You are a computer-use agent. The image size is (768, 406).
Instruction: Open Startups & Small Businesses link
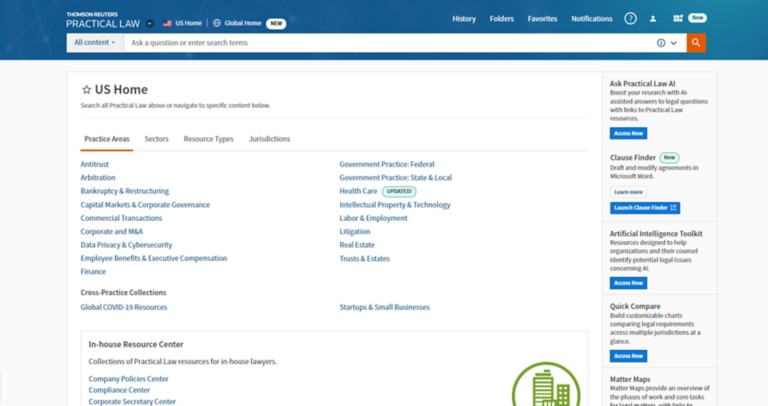[384, 307]
